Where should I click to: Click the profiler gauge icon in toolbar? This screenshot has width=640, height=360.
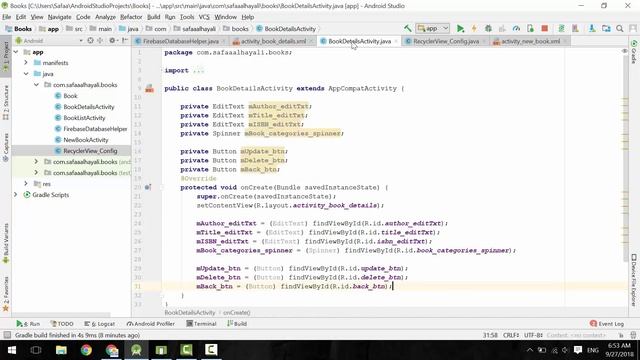click(516, 29)
